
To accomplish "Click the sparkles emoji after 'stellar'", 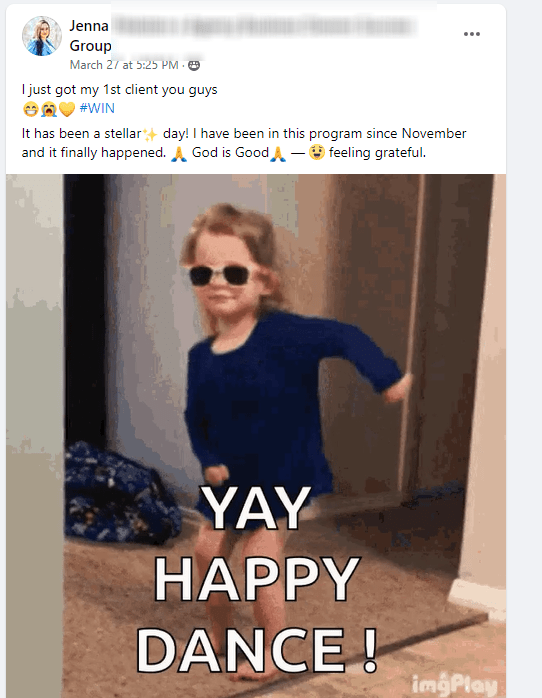I will point(150,134).
